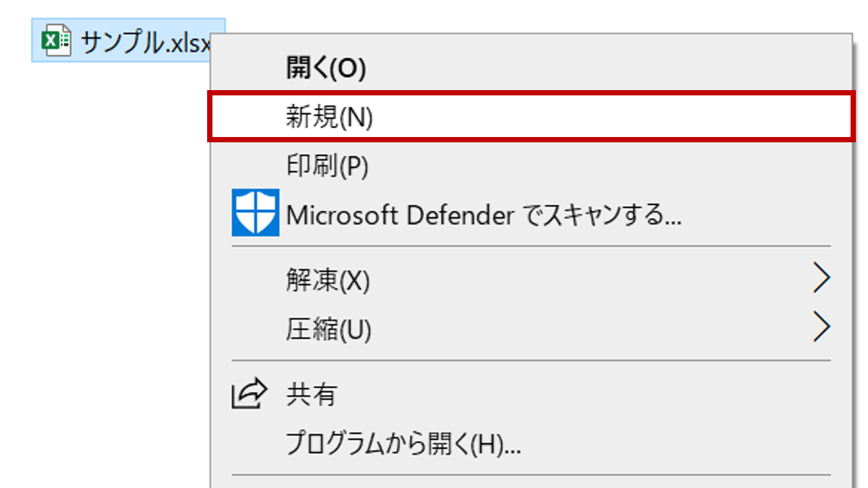Select the highlighted 新規(N) menu entry

click(329, 116)
